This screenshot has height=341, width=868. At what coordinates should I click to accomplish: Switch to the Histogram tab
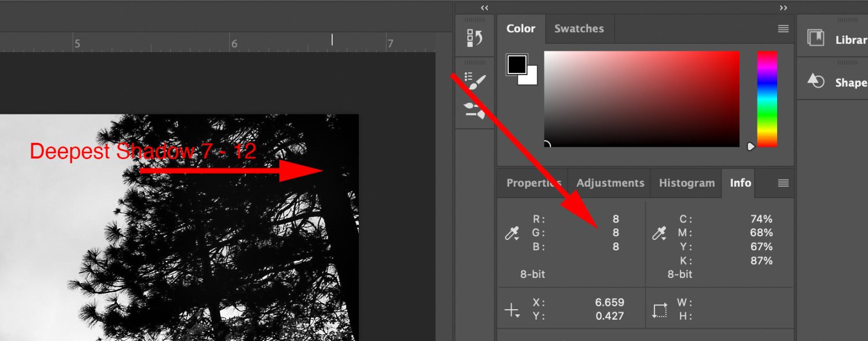pyautogui.click(x=686, y=183)
